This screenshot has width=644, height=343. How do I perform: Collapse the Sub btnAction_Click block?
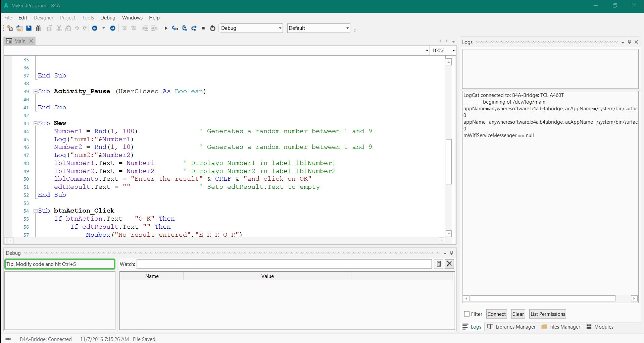click(35, 211)
